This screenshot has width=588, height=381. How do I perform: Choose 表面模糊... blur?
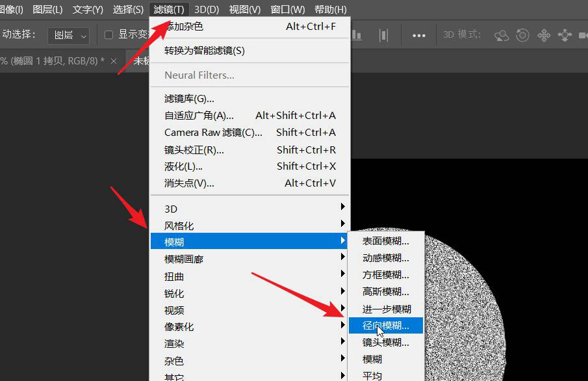(386, 241)
